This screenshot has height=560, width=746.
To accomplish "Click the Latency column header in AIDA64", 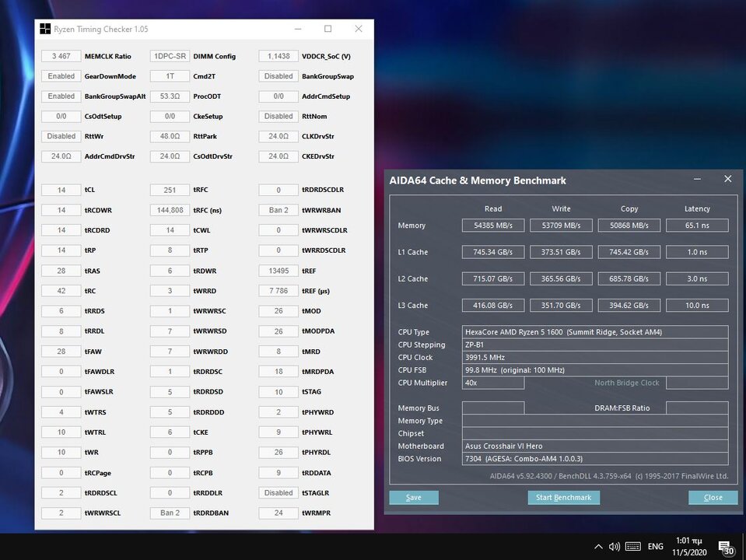I will (x=697, y=209).
